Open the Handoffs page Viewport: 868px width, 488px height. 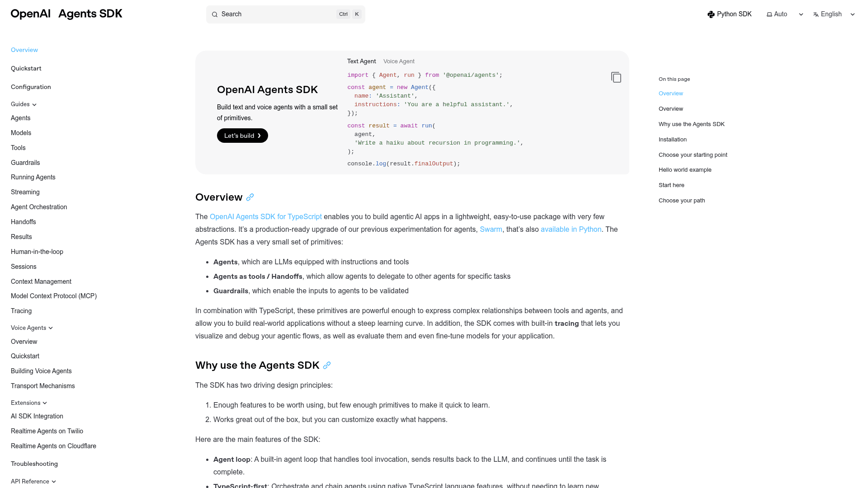point(24,222)
